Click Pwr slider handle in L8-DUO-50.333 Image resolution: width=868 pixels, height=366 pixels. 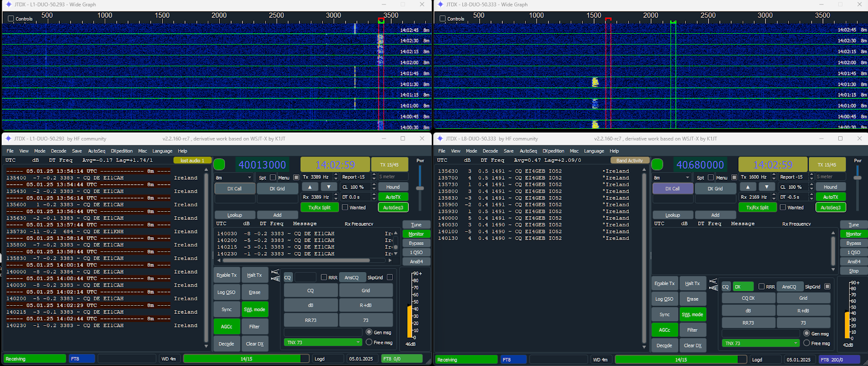point(858,178)
